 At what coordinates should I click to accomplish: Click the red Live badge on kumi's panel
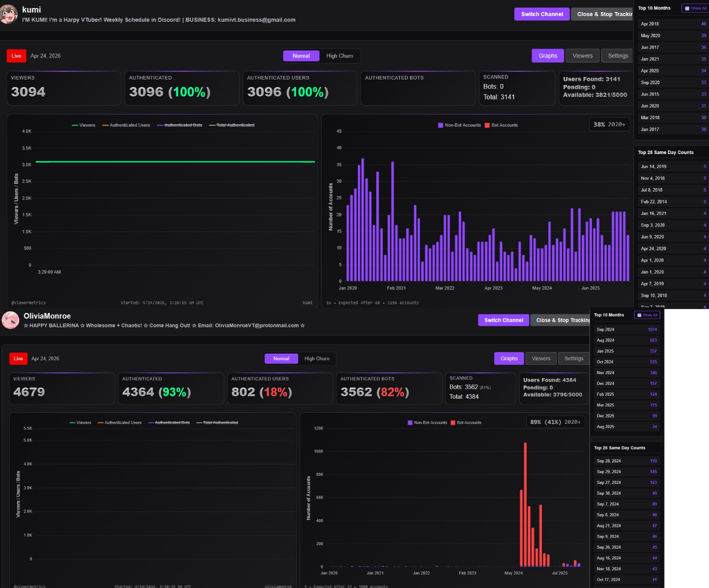pos(17,56)
